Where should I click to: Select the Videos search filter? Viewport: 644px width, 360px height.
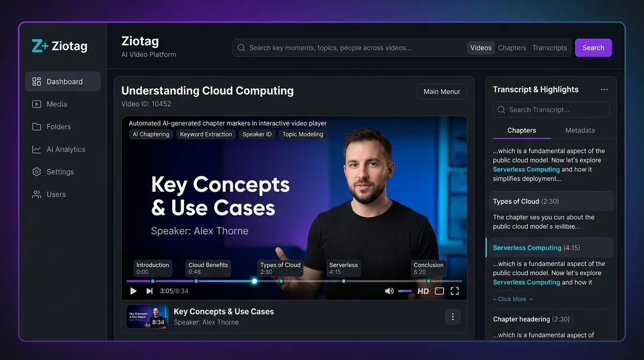coord(481,48)
